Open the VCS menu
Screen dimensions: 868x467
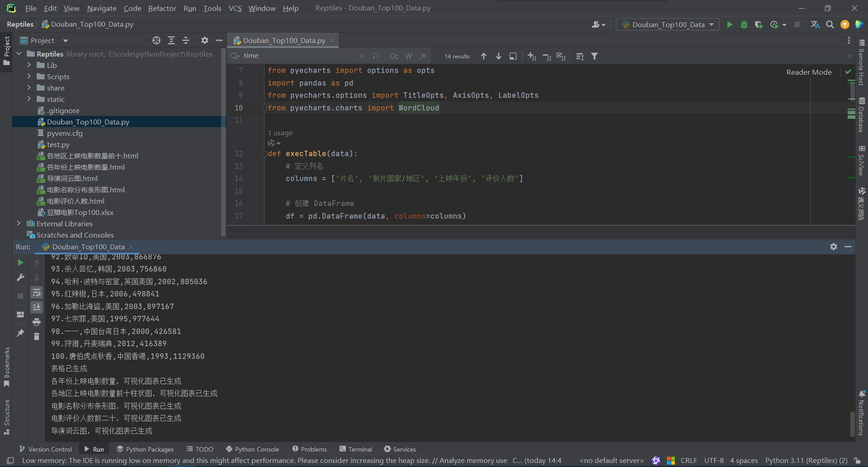click(x=235, y=8)
